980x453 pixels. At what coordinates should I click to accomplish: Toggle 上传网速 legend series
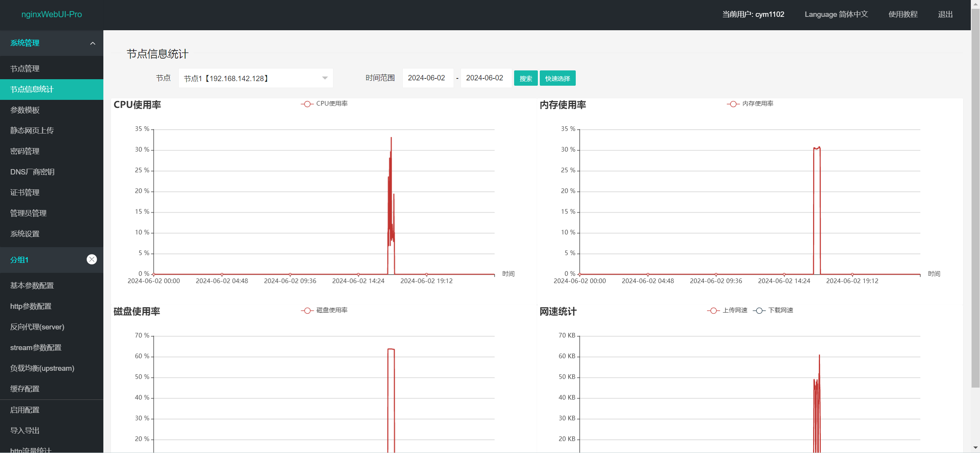coord(727,310)
